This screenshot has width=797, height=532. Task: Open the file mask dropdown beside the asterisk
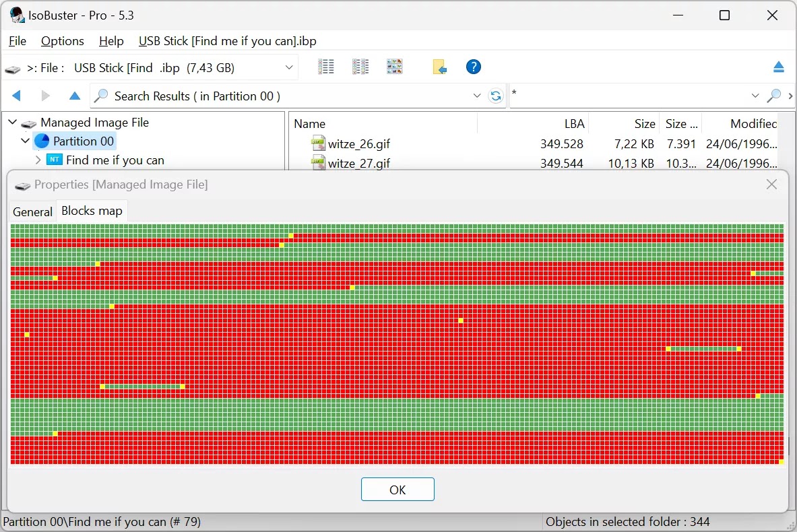click(755, 96)
